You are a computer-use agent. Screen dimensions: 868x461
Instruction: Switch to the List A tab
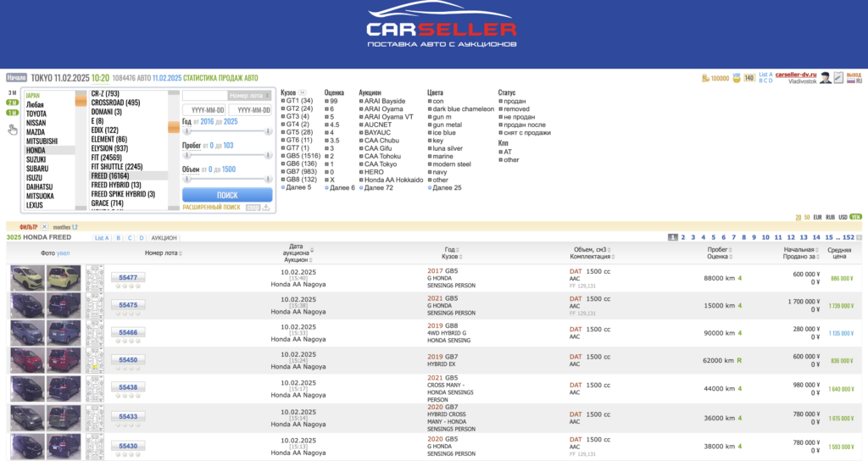102,238
